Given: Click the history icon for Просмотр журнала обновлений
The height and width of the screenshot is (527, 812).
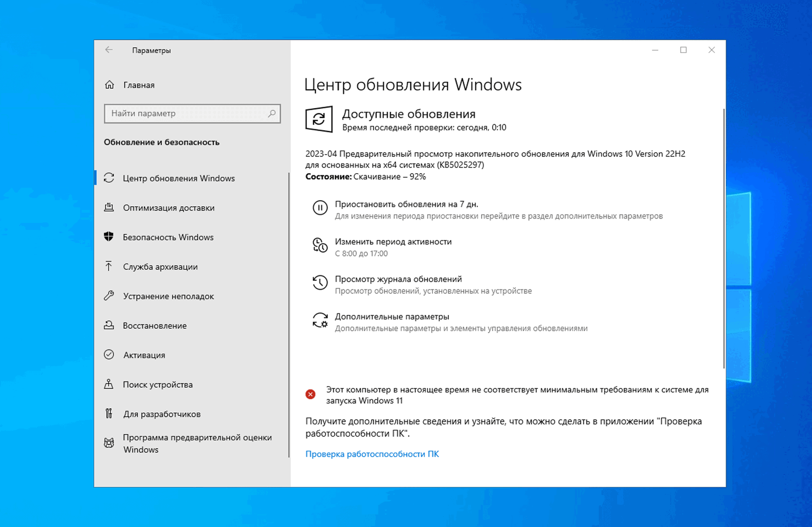Looking at the screenshot, I should pos(320,282).
